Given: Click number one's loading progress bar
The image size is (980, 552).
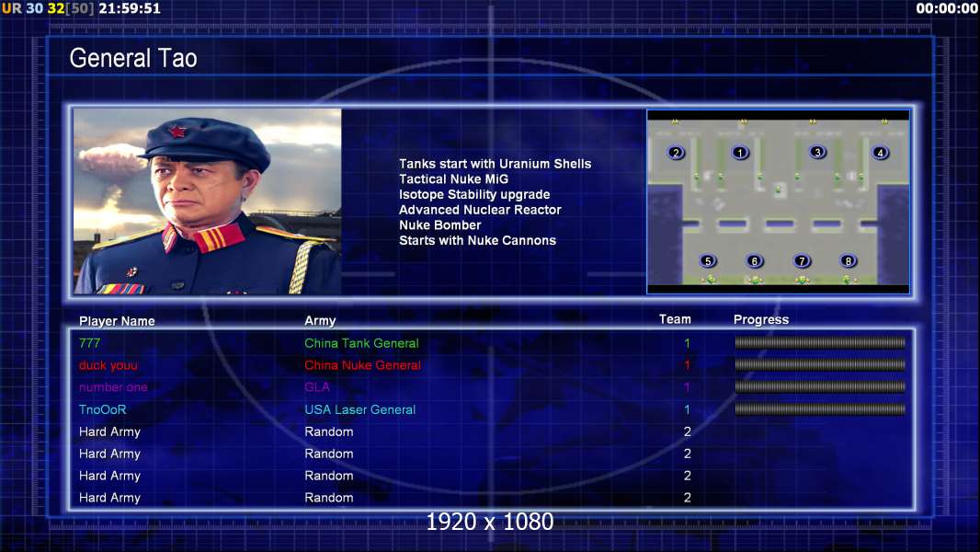Looking at the screenshot, I should [x=820, y=387].
